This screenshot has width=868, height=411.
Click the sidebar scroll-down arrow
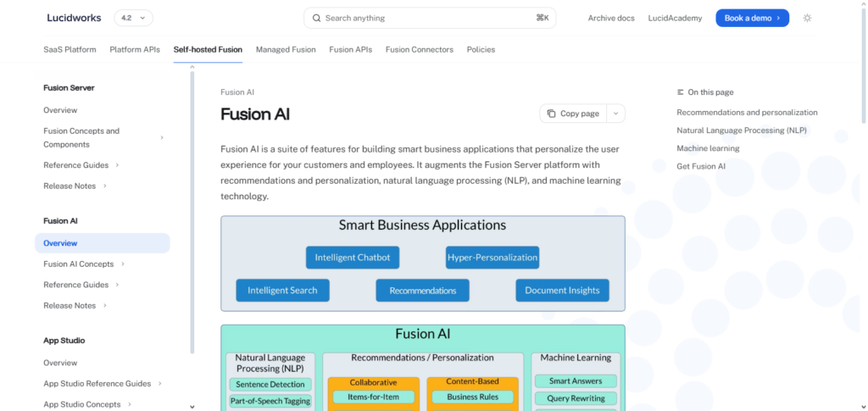pos(192,407)
